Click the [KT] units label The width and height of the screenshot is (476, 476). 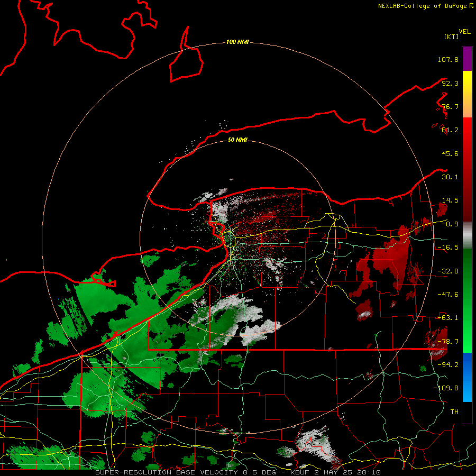pyautogui.click(x=451, y=36)
